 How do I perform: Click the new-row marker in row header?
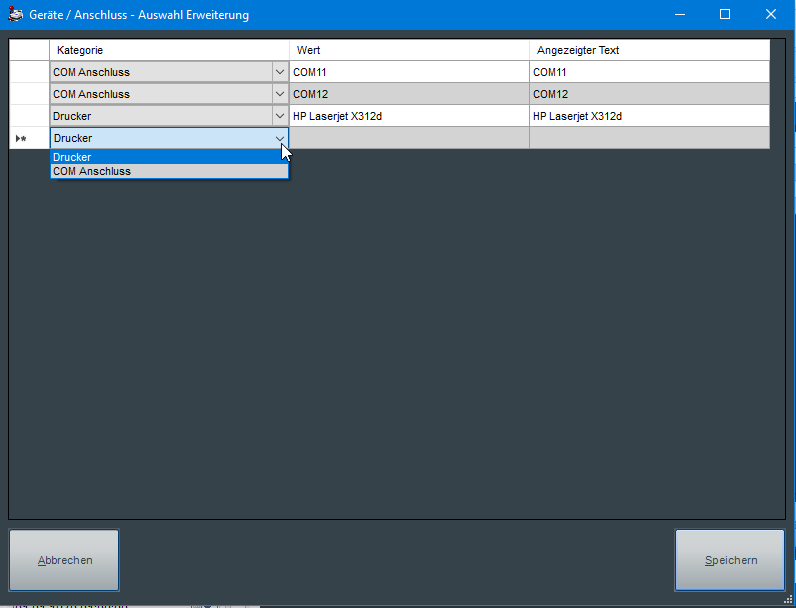tap(21, 138)
